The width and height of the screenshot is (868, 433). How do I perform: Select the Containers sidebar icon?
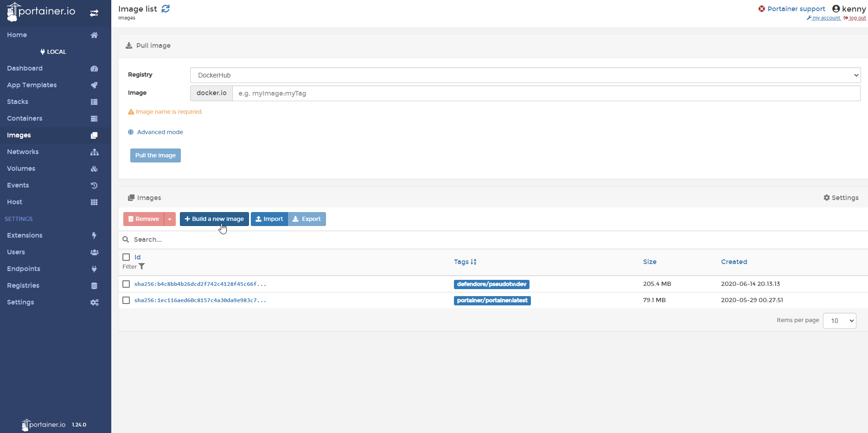tap(94, 118)
